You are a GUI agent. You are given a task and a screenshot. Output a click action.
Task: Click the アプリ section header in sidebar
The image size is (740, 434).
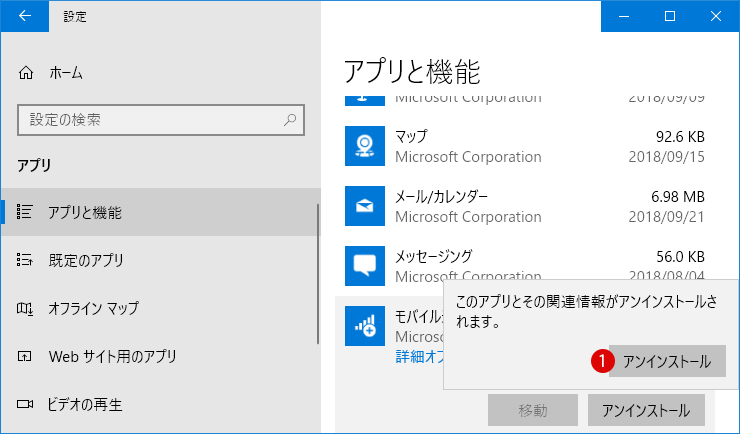34,165
